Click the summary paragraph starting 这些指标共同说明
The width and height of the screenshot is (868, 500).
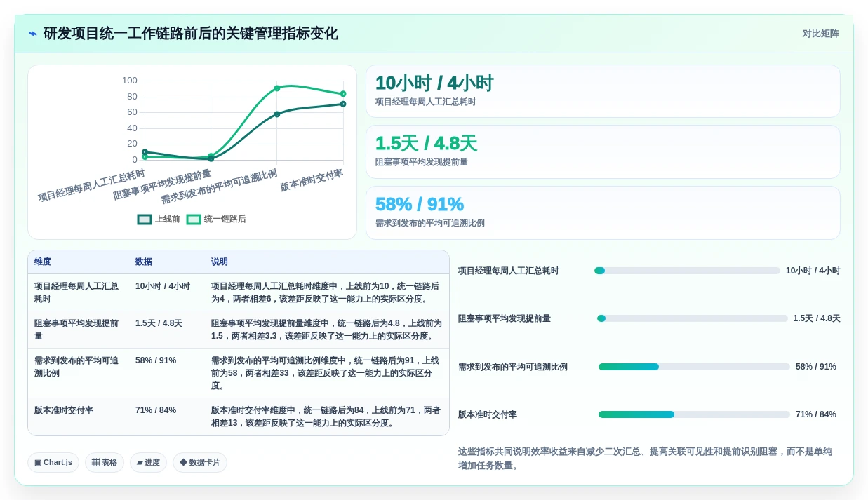coord(645,459)
